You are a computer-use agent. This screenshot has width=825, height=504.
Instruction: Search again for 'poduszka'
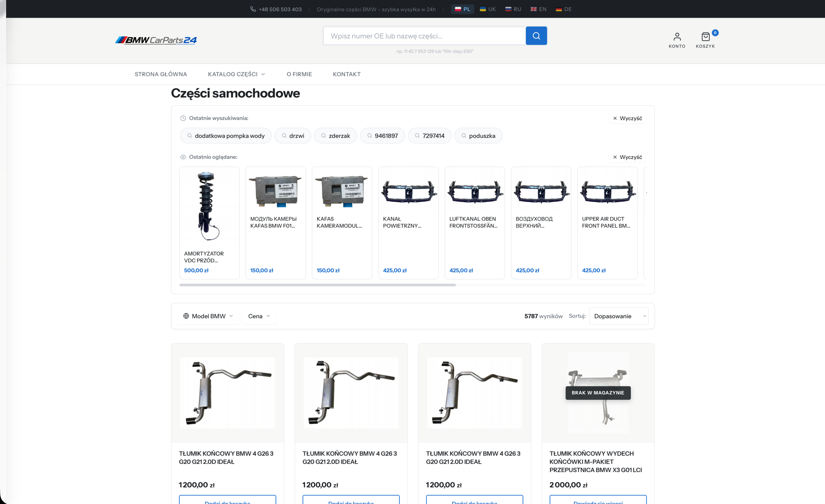[478, 136]
